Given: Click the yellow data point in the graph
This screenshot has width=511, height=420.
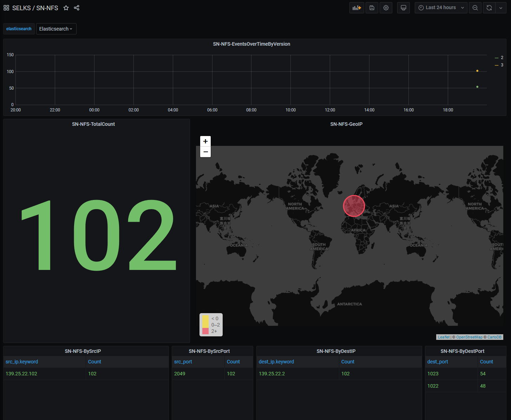Looking at the screenshot, I should (x=477, y=71).
